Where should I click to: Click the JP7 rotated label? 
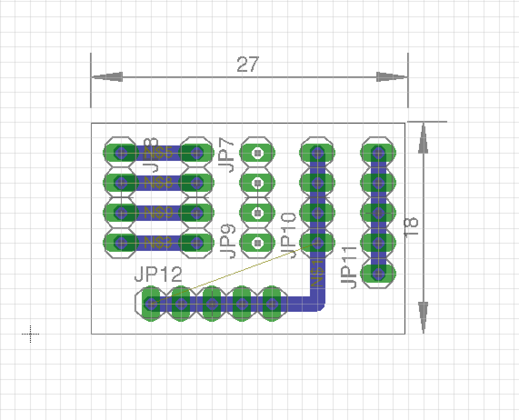tap(227, 155)
